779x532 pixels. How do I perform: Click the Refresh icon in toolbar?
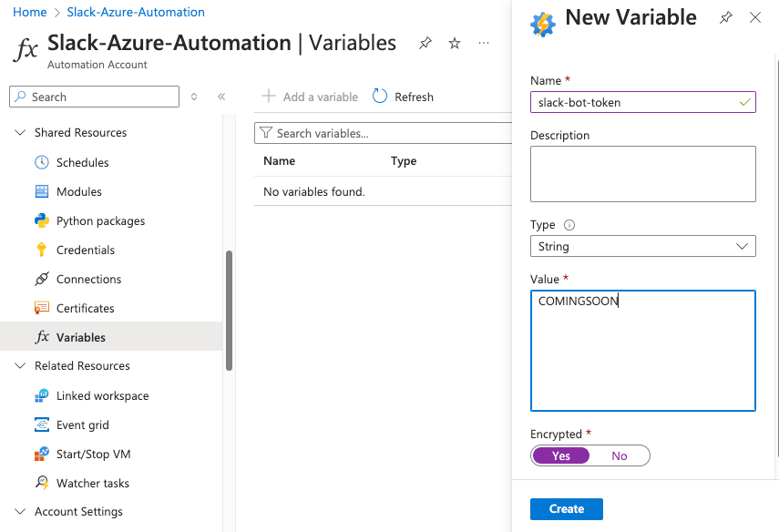pyautogui.click(x=380, y=97)
